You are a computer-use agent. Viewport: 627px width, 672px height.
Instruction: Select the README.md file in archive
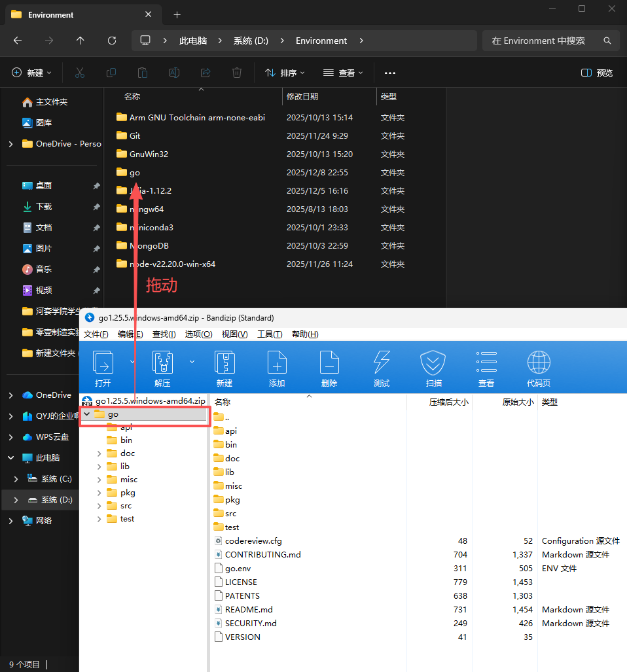click(249, 609)
